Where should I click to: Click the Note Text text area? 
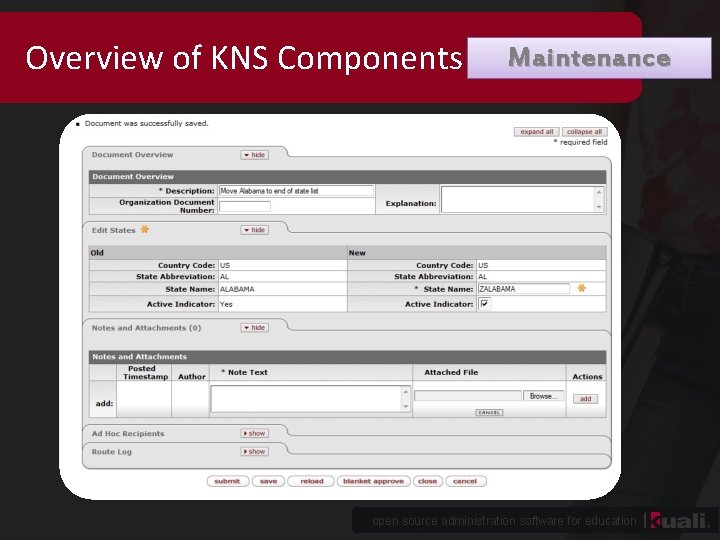[310, 399]
